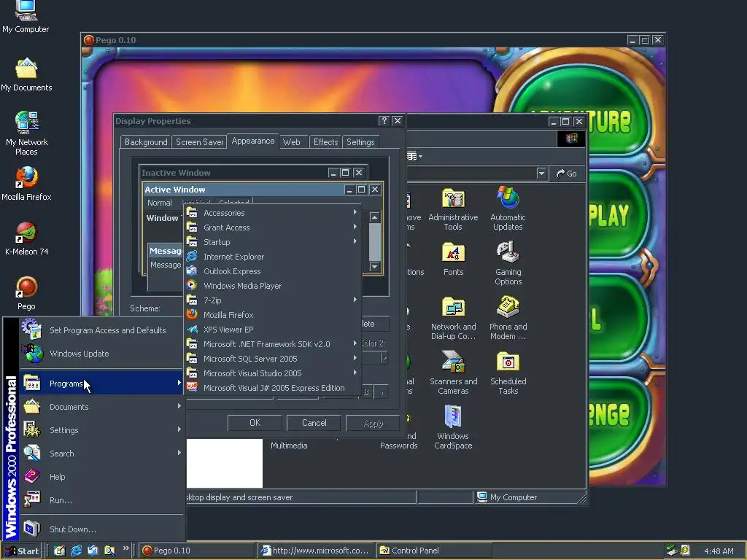Screen dimensions: 747x560
Task: Click Outlook Express quick launch icon
Action: [x=93, y=551]
